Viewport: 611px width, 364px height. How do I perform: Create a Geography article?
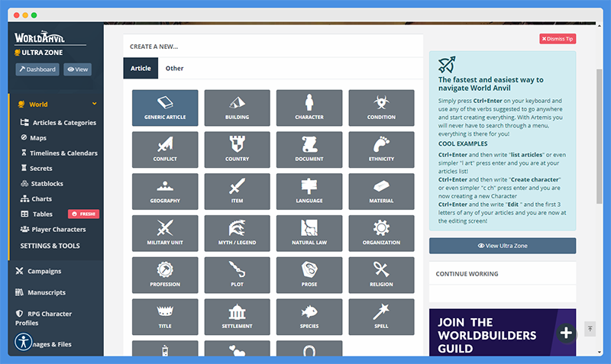165,192
